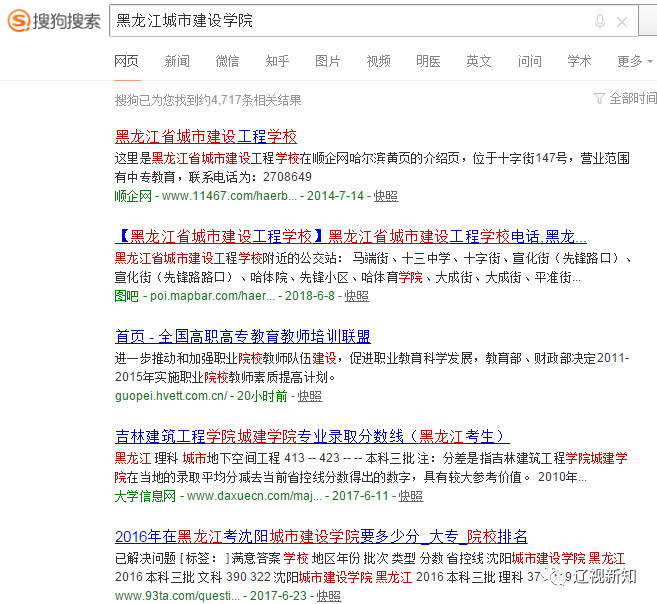Open 快照 for www.93ta.com result
The image size is (657, 604).
[x=329, y=596]
